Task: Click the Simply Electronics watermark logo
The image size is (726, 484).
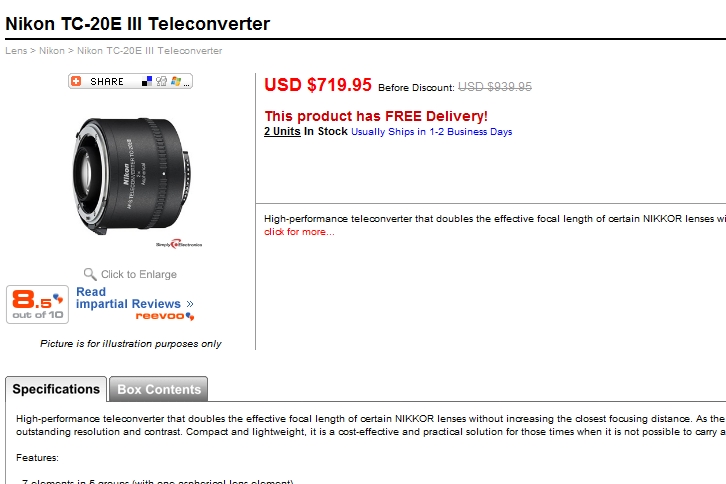Action: point(179,244)
